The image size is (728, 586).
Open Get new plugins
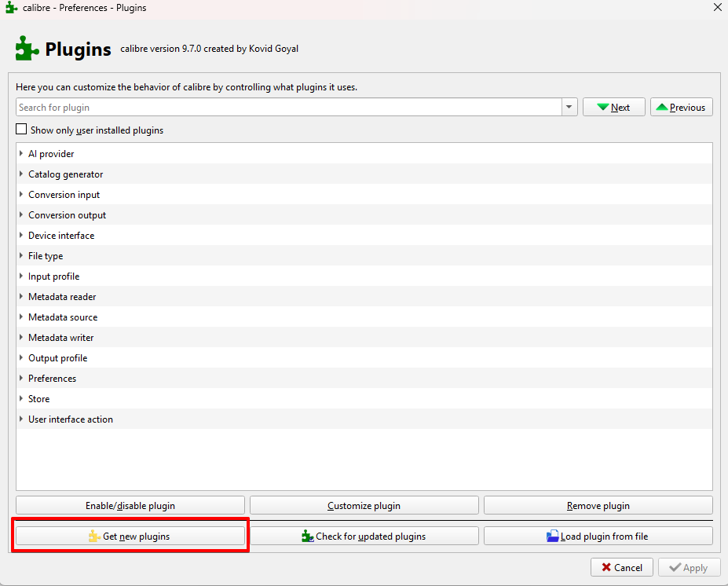[130, 536]
